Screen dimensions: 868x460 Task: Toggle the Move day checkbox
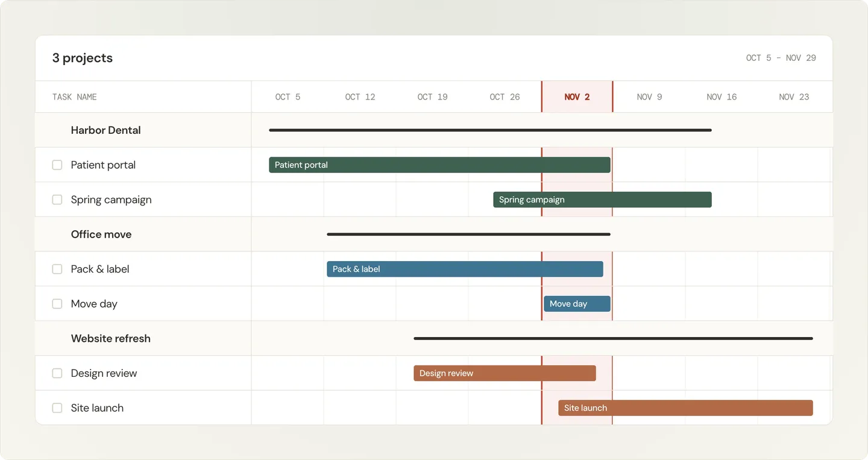(57, 304)
